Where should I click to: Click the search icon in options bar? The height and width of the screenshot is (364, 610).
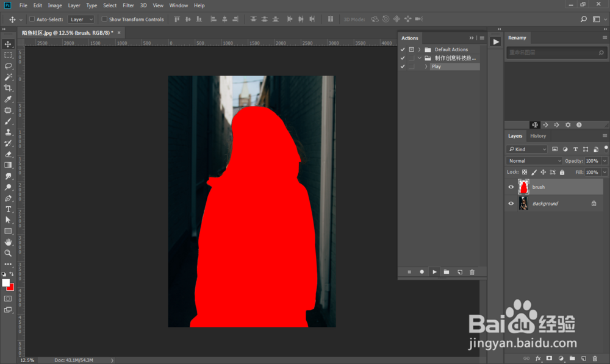[x=584, y=19]
